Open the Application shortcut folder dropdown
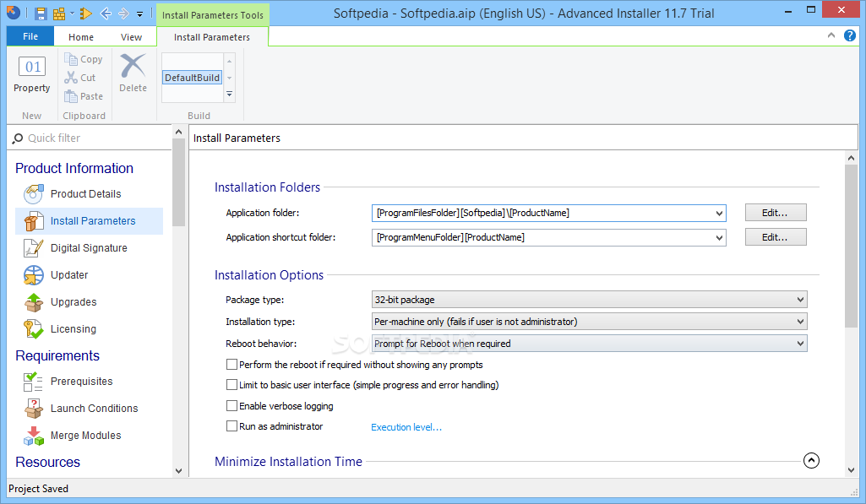Viewport: 866px width, 504px height. pyautogui.click(x=719, y=237)
